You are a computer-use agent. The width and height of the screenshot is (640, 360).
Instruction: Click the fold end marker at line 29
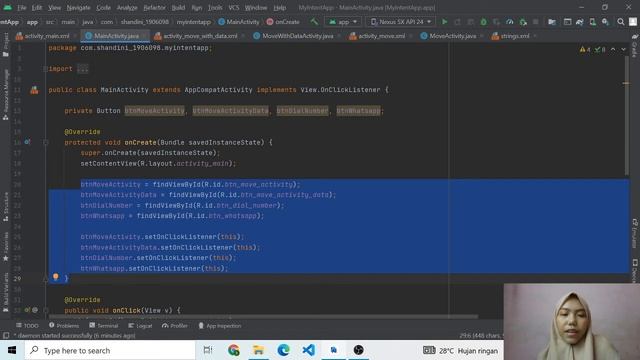(x=46, y=279)
